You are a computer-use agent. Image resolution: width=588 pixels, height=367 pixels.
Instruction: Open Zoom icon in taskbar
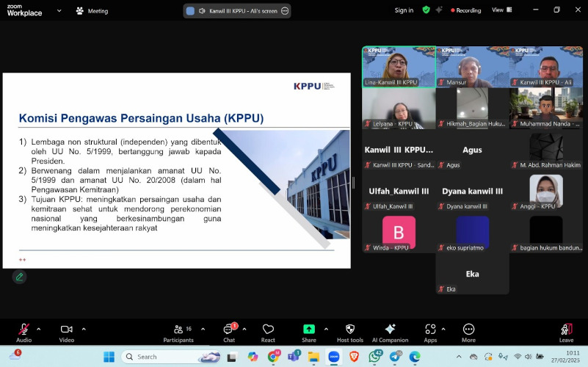coord(334,357)
